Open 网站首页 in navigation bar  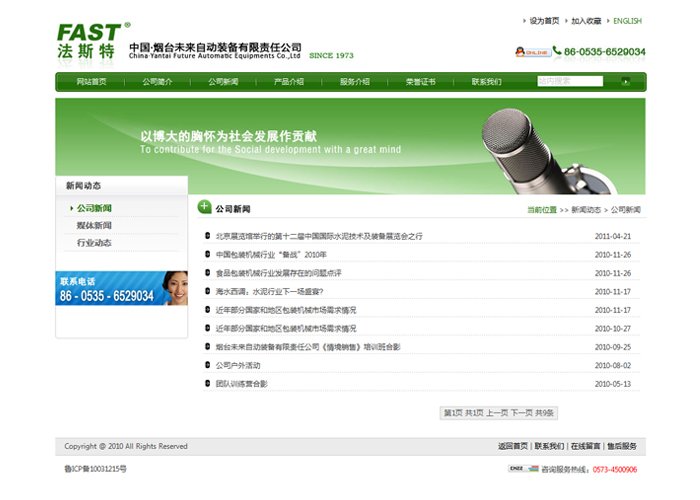pos(92,82)
